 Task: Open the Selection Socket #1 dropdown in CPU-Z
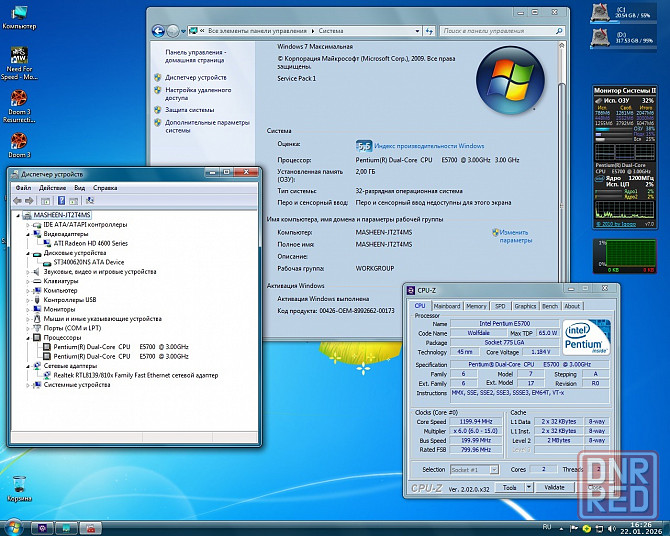(x=477, y=469)
